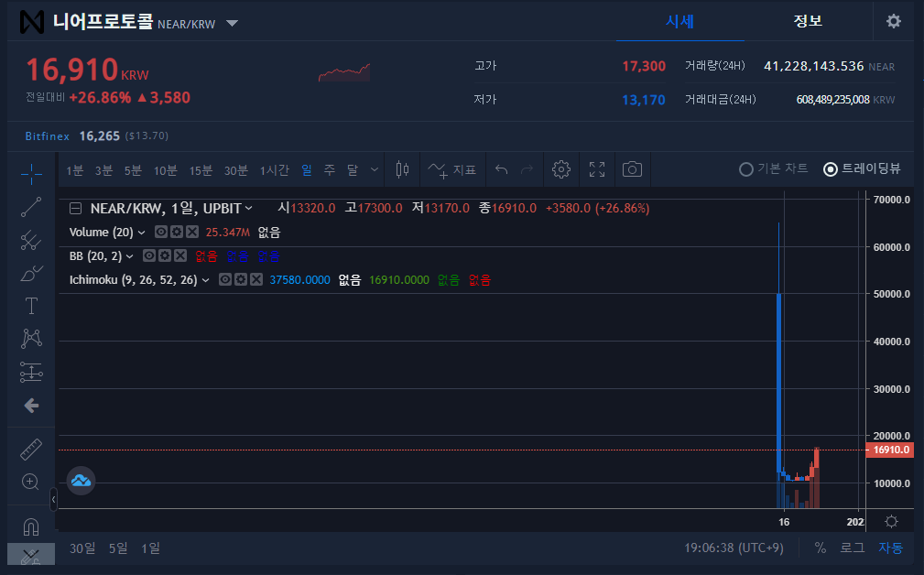Collapse the NEAR/KRW legend box
924x575 pixels.
pyautogui.click(x=75, y=208)
